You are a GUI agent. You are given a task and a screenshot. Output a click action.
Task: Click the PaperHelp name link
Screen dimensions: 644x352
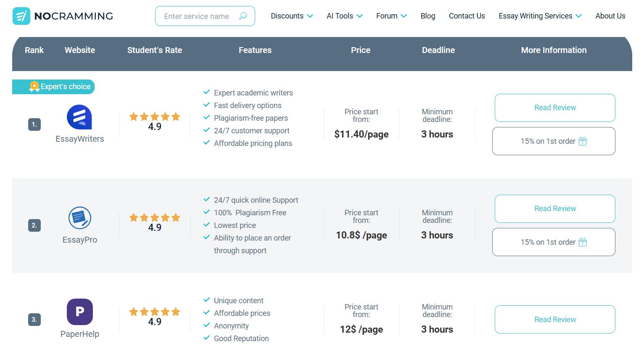pyautogui.click(x=80, y=334)
